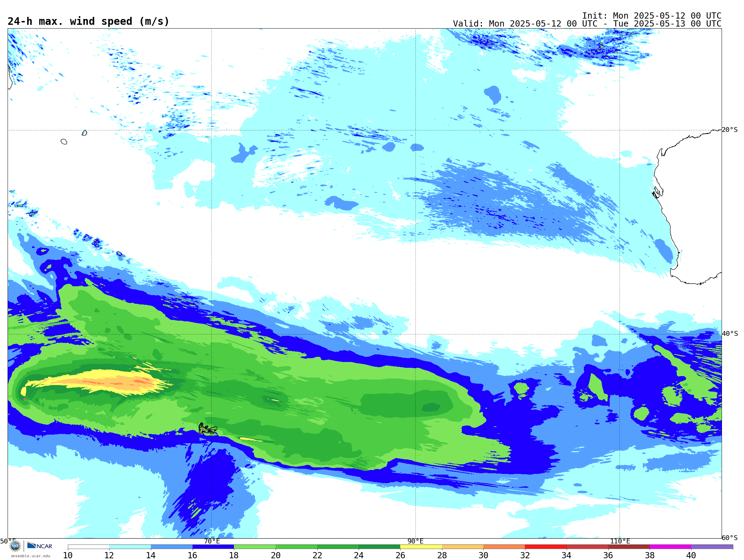This screenshot has height=560, width=744.
Task: Click the 70°E longitude label
Action: coord(211,541)
